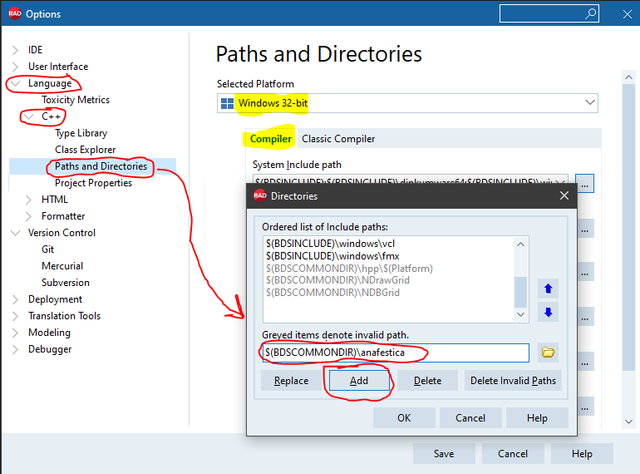Move selected include path down

(x=548, y=313)
